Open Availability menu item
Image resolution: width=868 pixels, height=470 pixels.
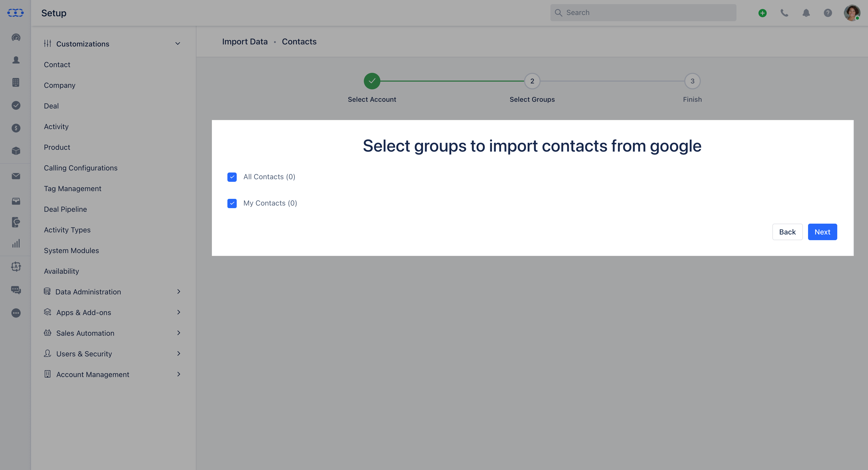click(x=61, y=271)
